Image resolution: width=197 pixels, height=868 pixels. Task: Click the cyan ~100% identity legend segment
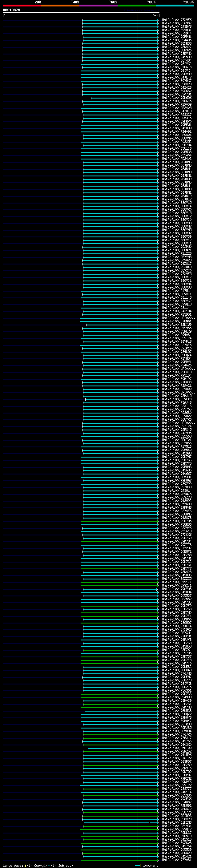tap(175, 6)
